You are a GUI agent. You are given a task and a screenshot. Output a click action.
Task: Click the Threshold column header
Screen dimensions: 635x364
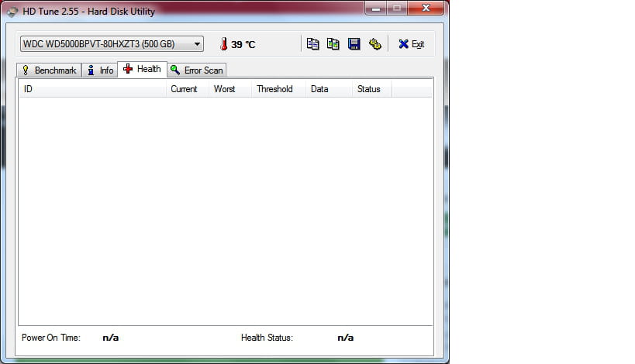(278, 89)
